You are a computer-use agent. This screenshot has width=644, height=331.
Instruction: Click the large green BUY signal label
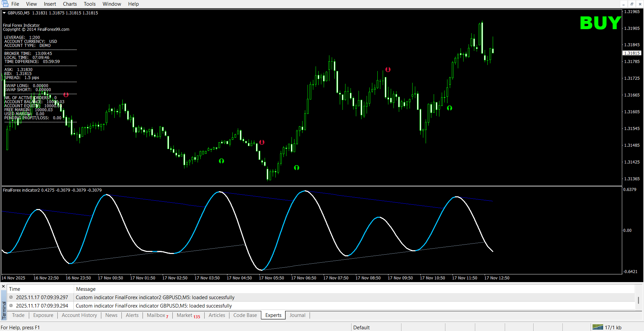coord(600,23)
